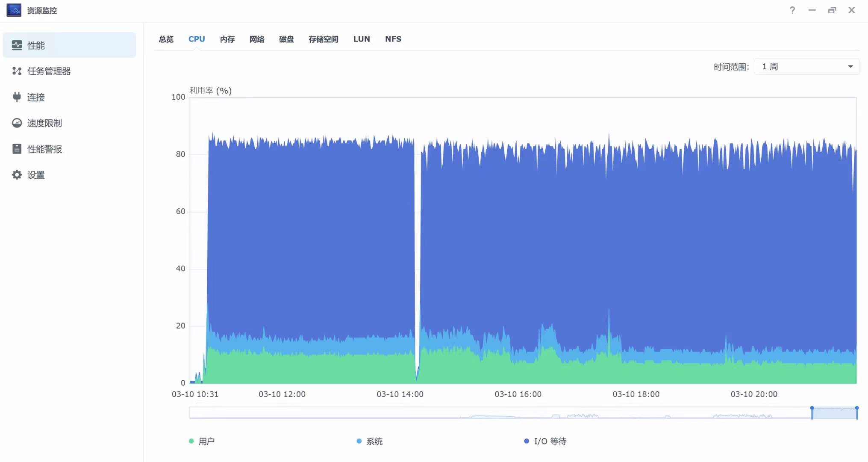The image size is (868, 462).
Task: Switch to the Memory (内存) tab
Action: click(227, 39)
